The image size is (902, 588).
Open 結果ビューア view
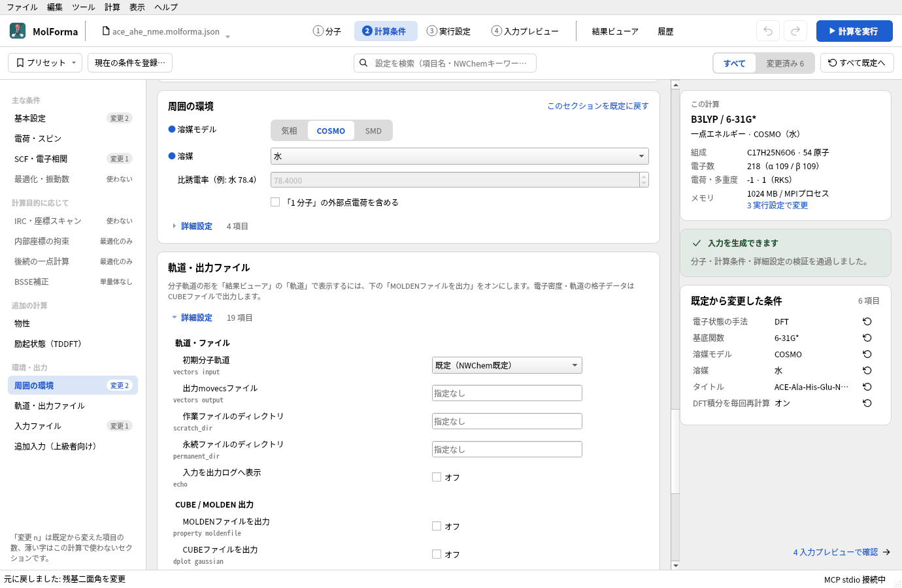click(615, 31)
